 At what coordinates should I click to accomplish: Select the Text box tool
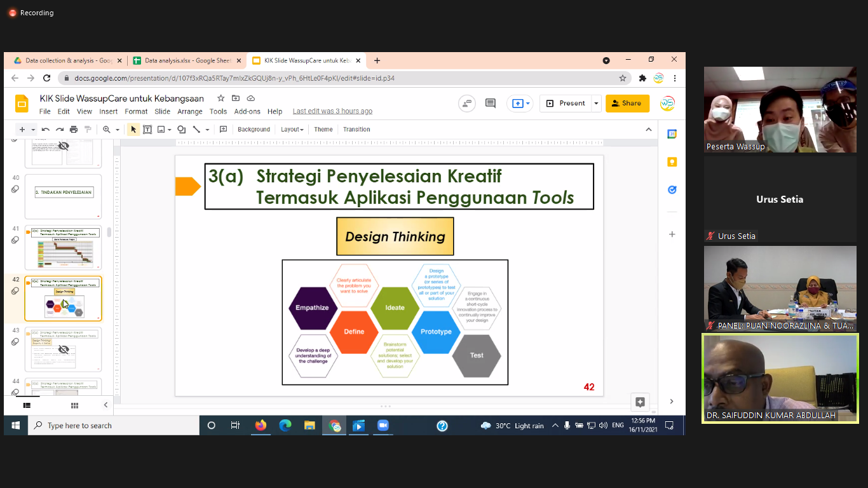point(147,130)
